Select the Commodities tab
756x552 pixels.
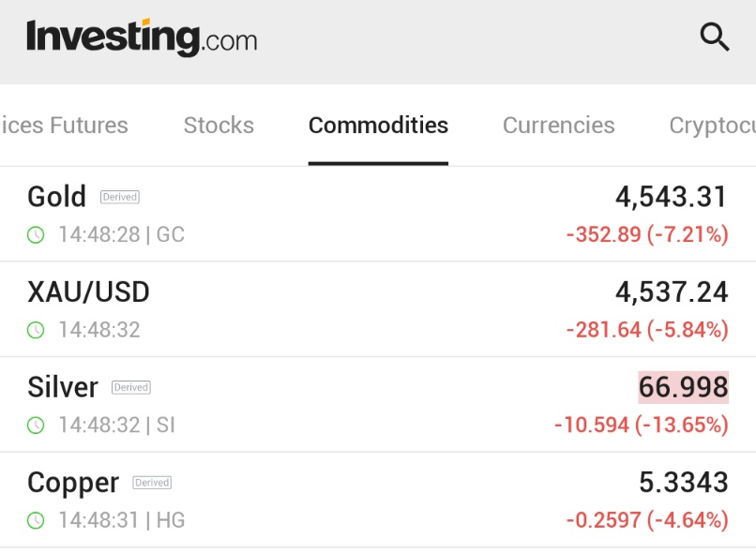pos(379,126)
